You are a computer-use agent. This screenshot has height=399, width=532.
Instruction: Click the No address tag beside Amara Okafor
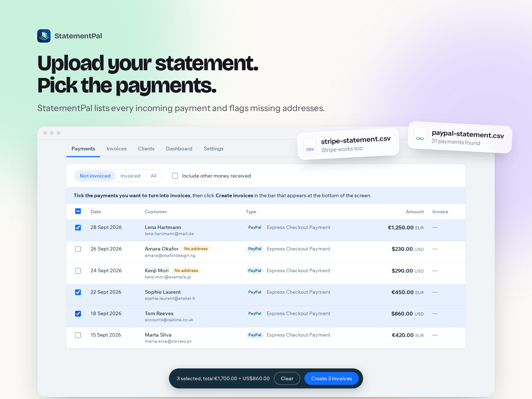point(196,249)
